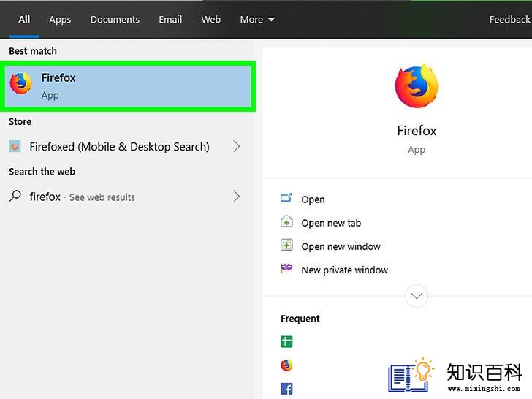This screenshot has width=532, height=399.
Task: Expand the Firefoxed result chevron
Action: (x=237, y=147)
